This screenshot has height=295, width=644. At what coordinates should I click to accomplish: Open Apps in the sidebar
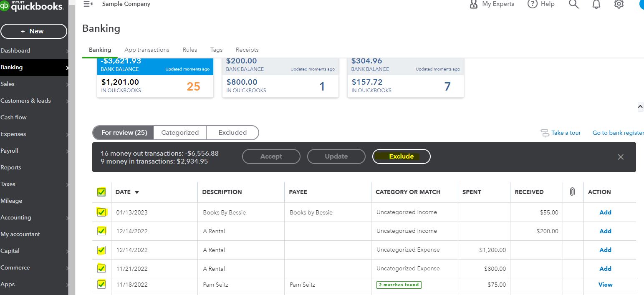click(x=8, y=284)
